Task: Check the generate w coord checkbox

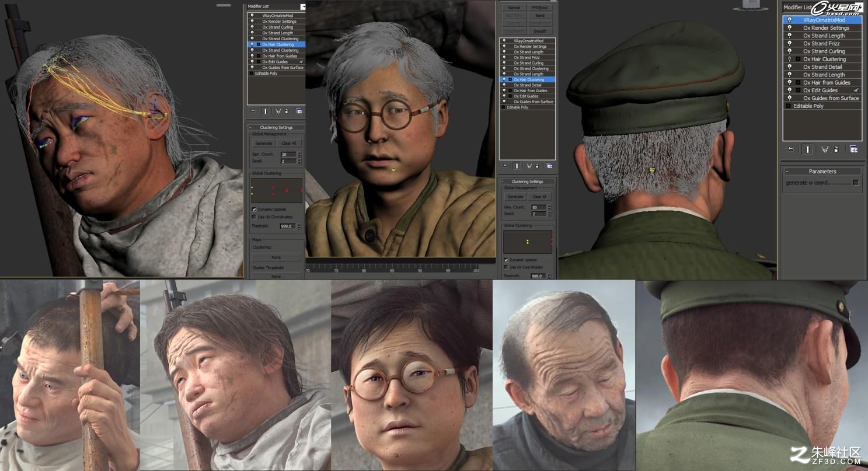Action: point(856,183)
